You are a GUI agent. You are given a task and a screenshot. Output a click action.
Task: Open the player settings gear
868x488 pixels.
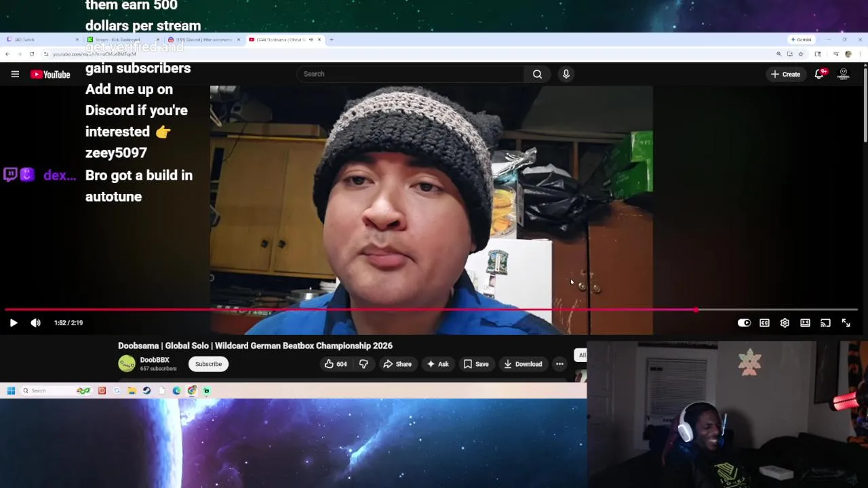[x=785, y=323]
